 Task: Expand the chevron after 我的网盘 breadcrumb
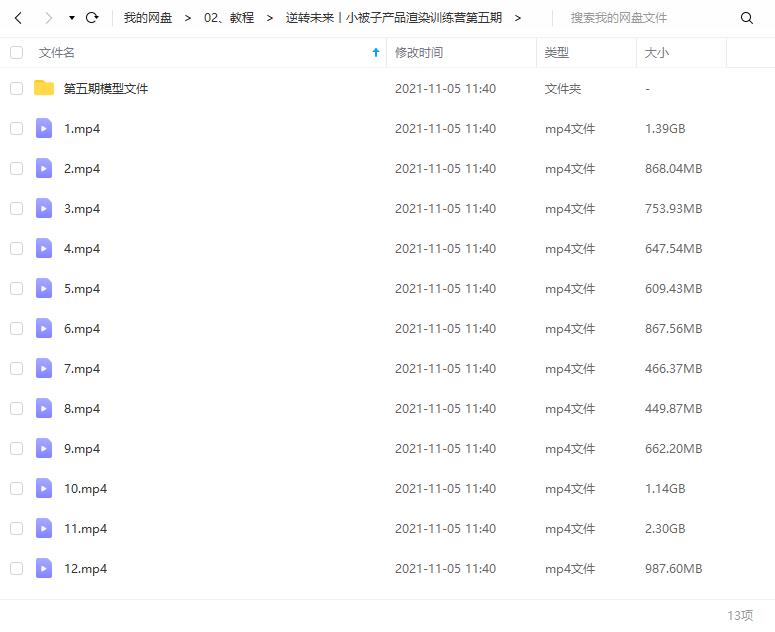(x=188, y=18)
